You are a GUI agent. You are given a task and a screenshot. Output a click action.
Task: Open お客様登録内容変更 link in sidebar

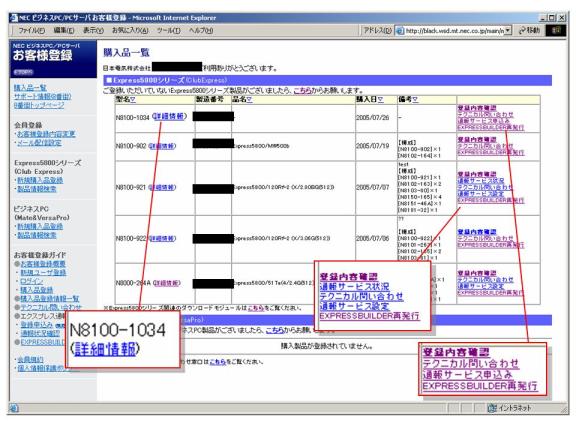pyautogui.click(x=46, y=134)
